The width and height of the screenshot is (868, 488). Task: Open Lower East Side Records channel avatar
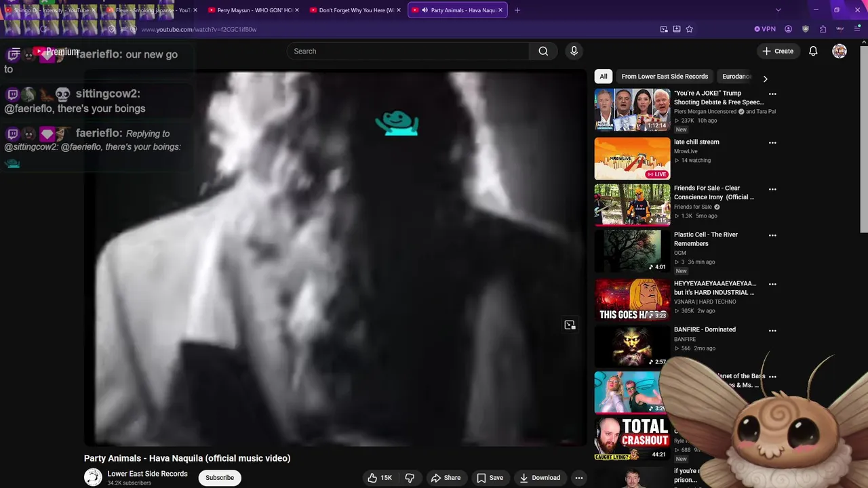93,478
